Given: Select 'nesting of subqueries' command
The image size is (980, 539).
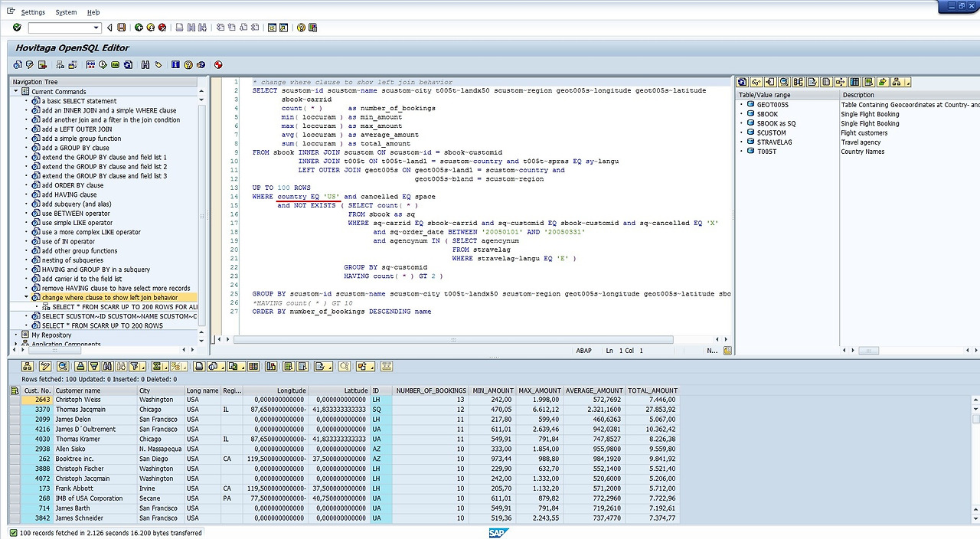Looking at the screenshot, I should point(73,260).
